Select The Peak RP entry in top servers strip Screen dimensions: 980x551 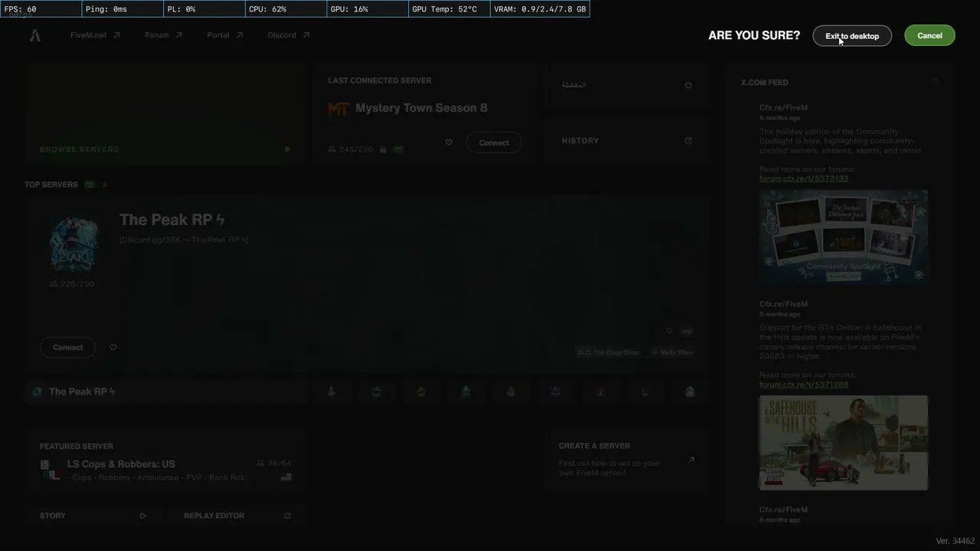(x=165, y=392)
